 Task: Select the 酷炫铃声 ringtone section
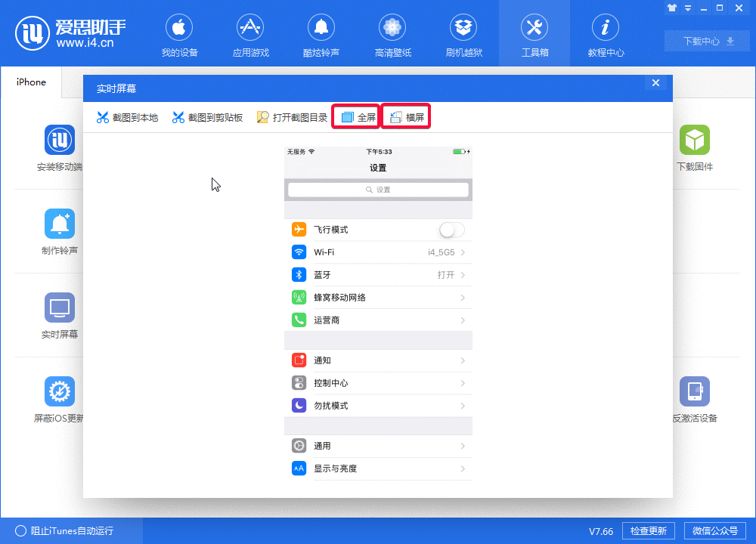[x=321, y=34]
